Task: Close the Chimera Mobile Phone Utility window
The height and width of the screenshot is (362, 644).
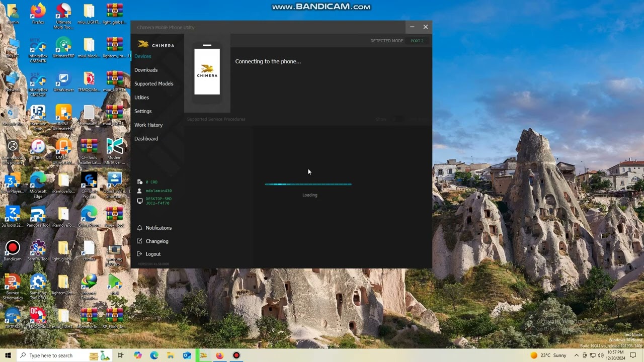Action: [426, 27]
